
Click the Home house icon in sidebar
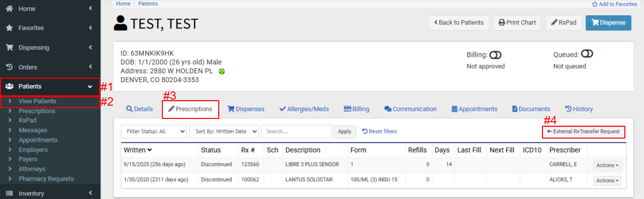point(9,9)
